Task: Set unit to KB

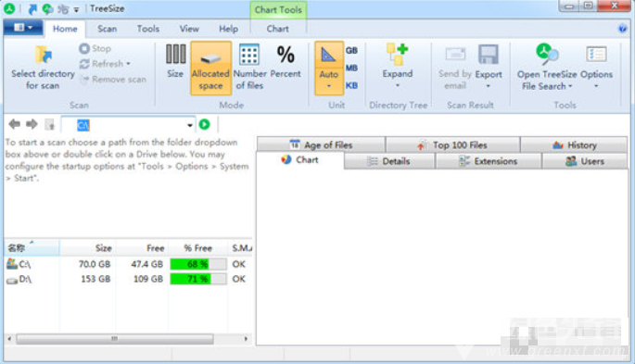Action: point(351,85)
